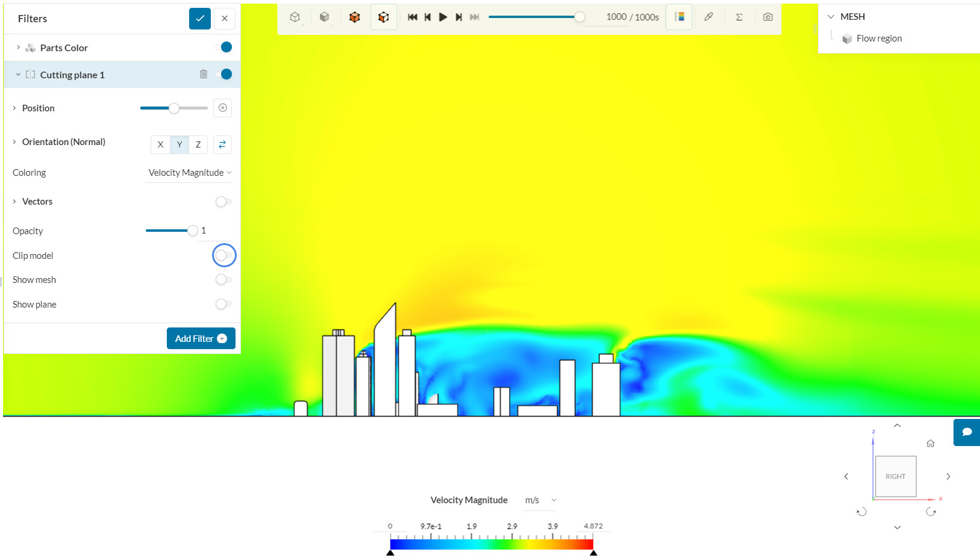The width and height of the screenshot is (980, 558).
Task: Click the time step slider handle
Action: pyautogui.click(x=579, y=17)
